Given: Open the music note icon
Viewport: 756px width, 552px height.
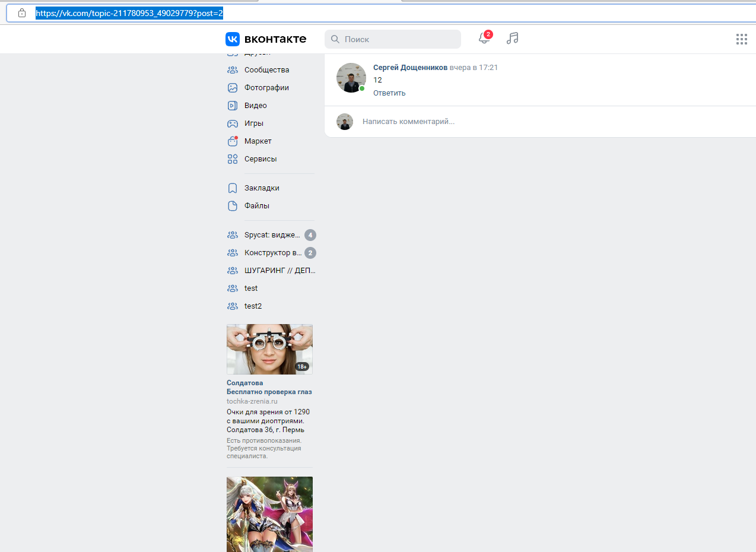Looking at the screenshot, I should tap(512, 39).
